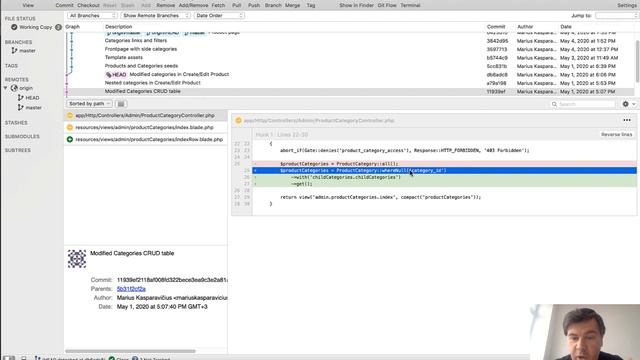Open Git Flow from the toolbar
The width and height of the screenshot is (640, 360).
(x=387, y=5)
